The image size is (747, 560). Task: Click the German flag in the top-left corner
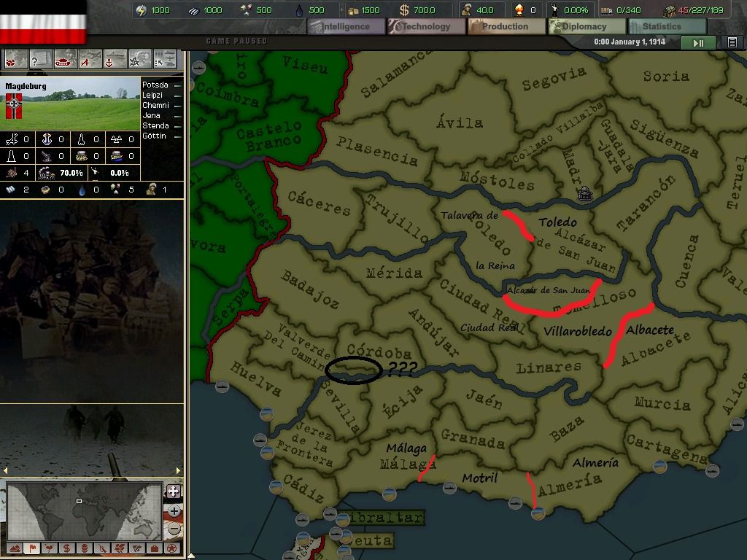click(x=43, y=22)
